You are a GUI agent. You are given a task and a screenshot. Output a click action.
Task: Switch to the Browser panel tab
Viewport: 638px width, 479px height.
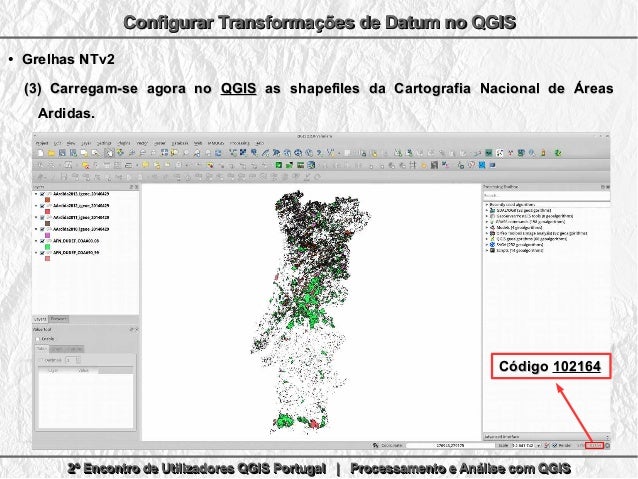point(59,319)
